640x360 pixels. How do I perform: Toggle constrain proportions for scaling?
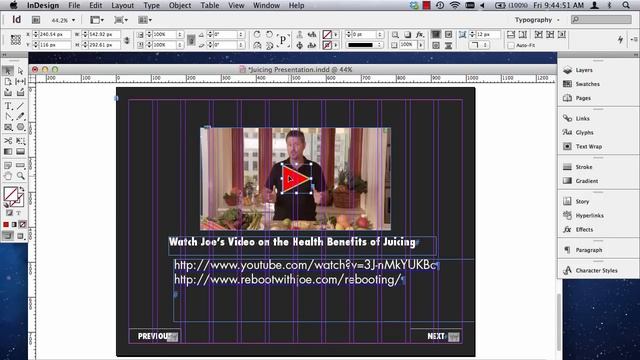[191, 40]
